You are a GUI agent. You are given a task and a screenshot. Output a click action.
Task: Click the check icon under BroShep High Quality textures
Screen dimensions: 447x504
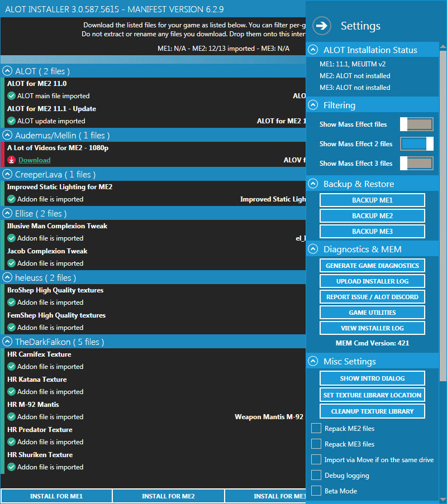[x=11, y=303]
